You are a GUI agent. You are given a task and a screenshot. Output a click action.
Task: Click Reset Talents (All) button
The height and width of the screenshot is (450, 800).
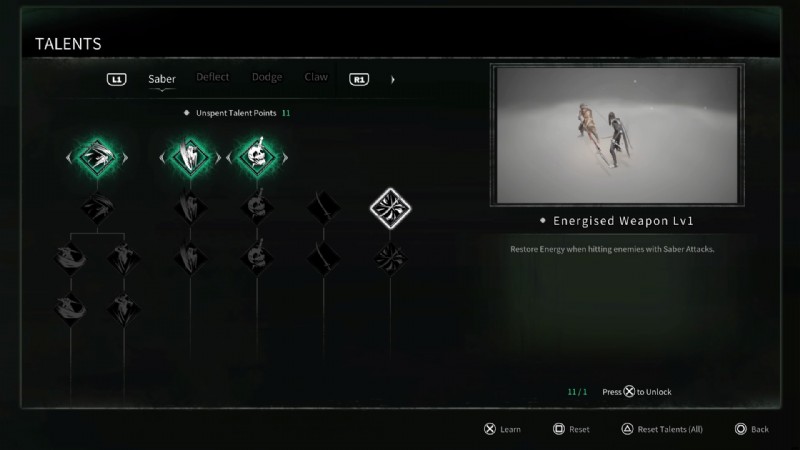tap(662, 429)
